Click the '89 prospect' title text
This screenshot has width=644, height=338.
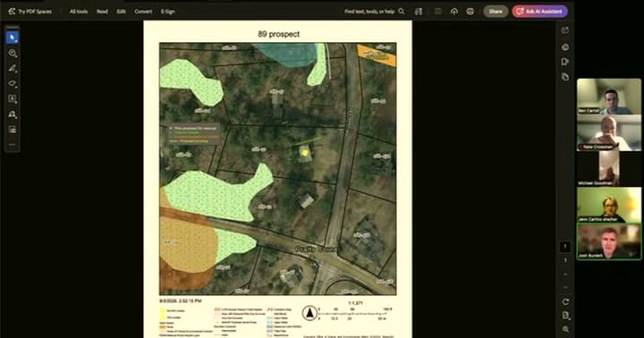pos(278,34)
